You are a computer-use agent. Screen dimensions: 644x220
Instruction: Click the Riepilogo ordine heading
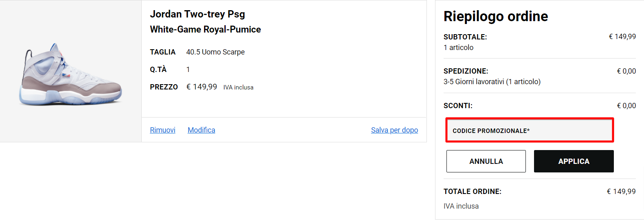[x=496, y=16]
